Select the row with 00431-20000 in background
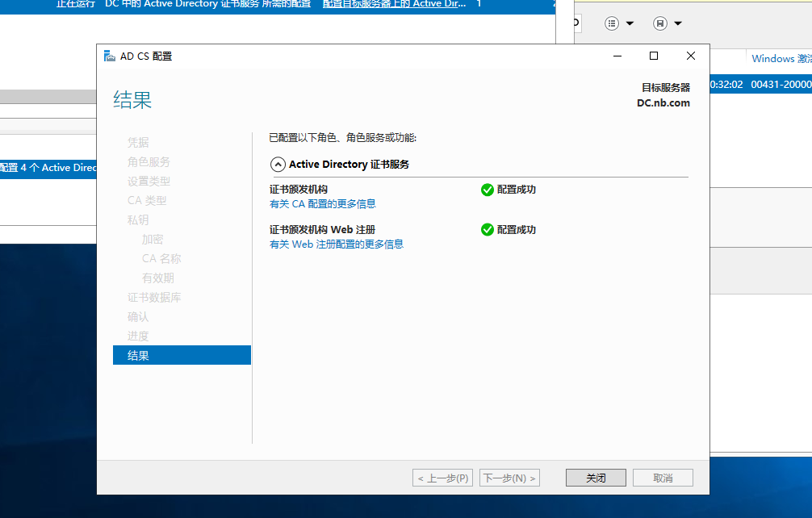 tap(760, 85)
